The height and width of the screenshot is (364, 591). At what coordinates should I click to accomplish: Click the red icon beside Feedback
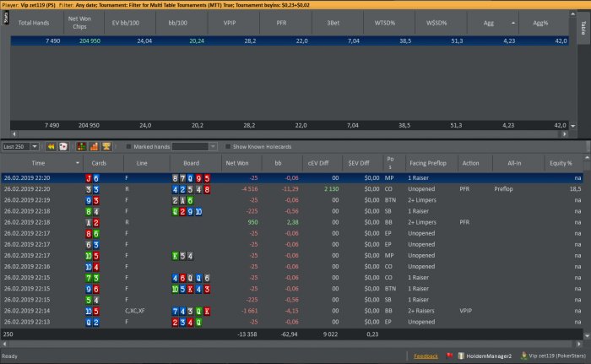(x=450, y=357)
